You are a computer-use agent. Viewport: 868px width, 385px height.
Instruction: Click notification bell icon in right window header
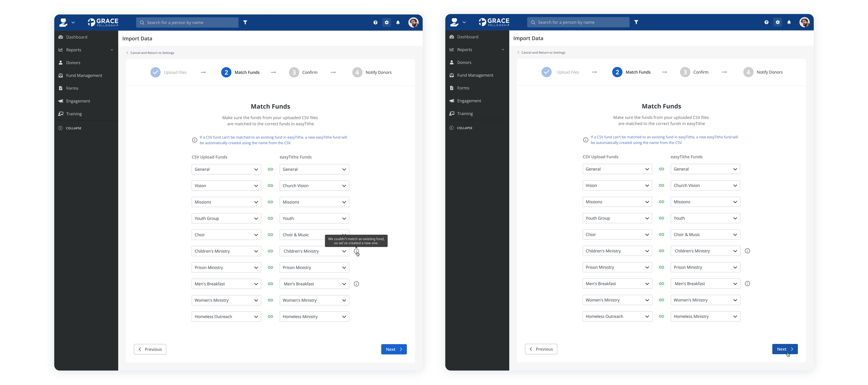(x=789, y=22)
